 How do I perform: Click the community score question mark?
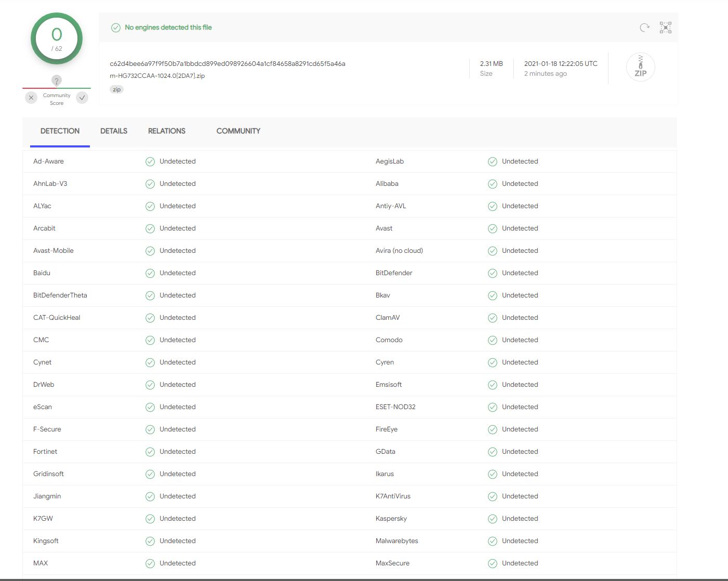(57, 80)
